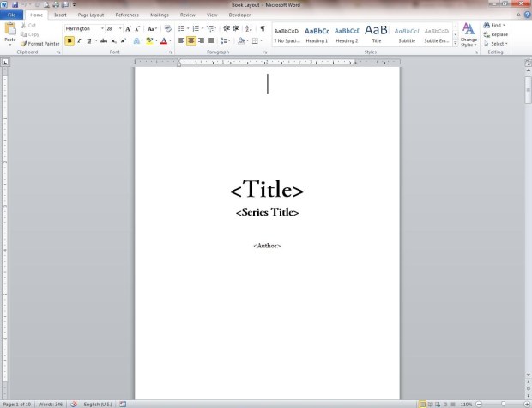This screenshot has height=408, width=532.
Task: Toggle Italic formatting
Action: tap(79, 40)
